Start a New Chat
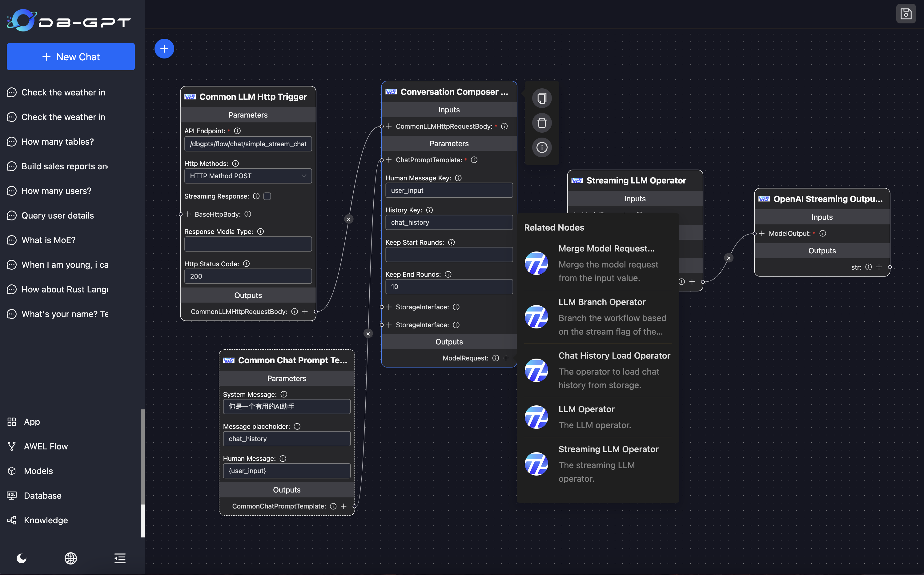This screenshot has height=575, width=924. coord(70,56)
